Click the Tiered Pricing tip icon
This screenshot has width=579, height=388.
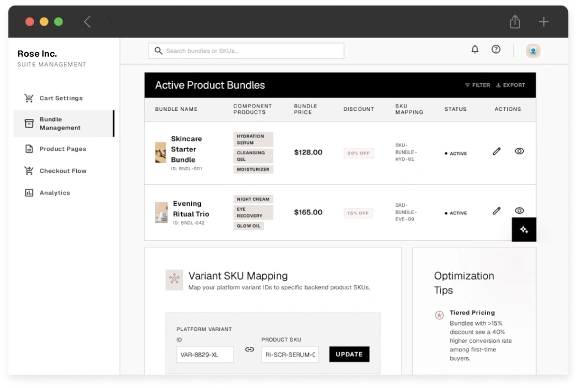[439, 315]
